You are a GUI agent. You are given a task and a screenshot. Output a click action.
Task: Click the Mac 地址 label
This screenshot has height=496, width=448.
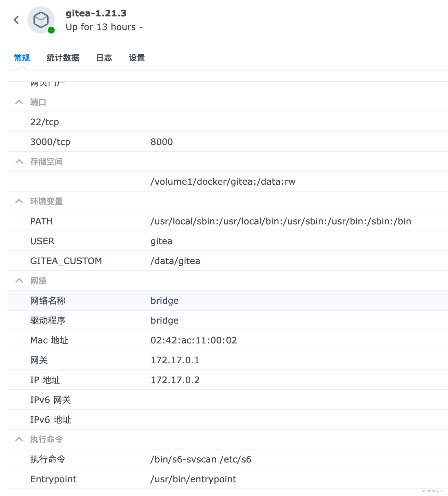(49, 340)
